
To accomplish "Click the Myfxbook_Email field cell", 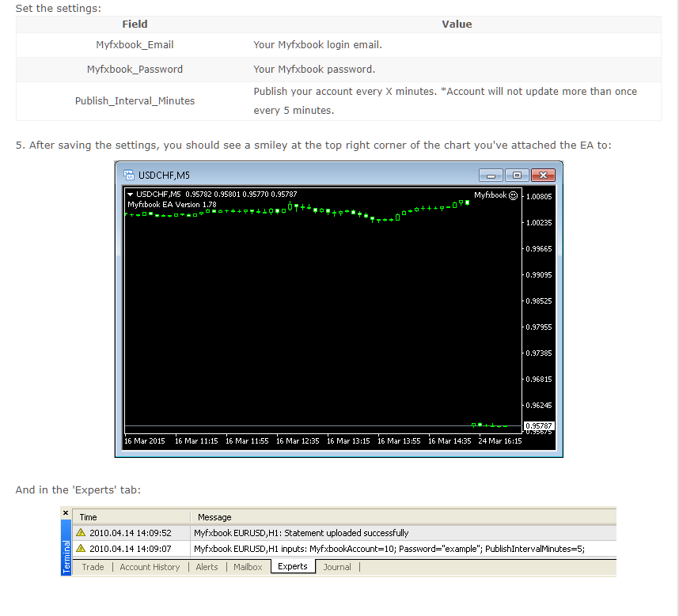I will coord(135,44).
